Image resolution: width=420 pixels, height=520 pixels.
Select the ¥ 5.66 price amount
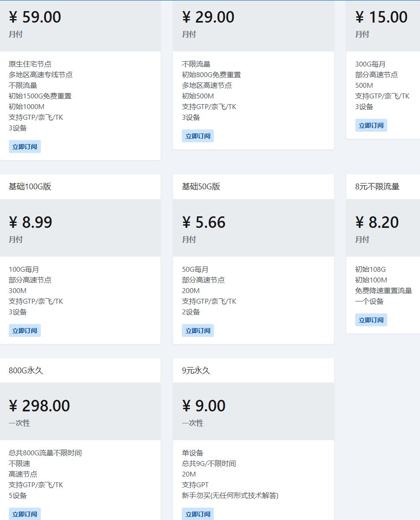pyautogui.click(x=204, y=222)
